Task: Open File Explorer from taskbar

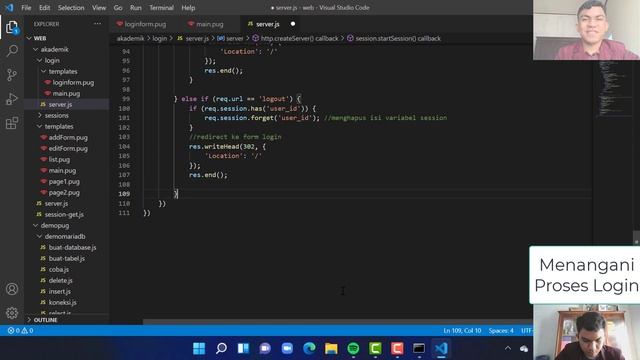Action: point(331,348)
